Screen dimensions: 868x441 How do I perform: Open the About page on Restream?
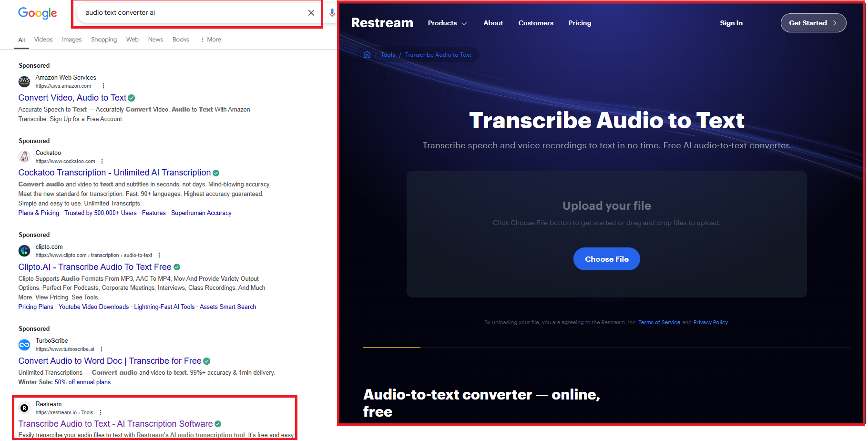493,23
